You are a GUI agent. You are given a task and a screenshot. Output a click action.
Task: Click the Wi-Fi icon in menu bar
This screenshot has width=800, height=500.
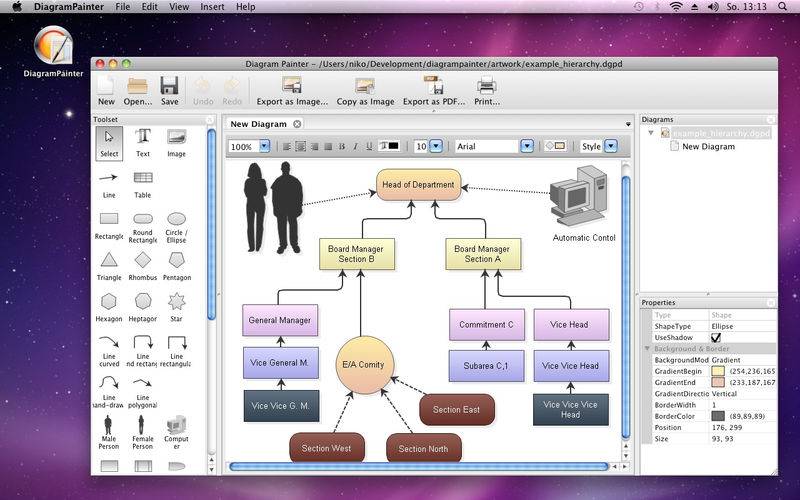[x=676, y=7]
